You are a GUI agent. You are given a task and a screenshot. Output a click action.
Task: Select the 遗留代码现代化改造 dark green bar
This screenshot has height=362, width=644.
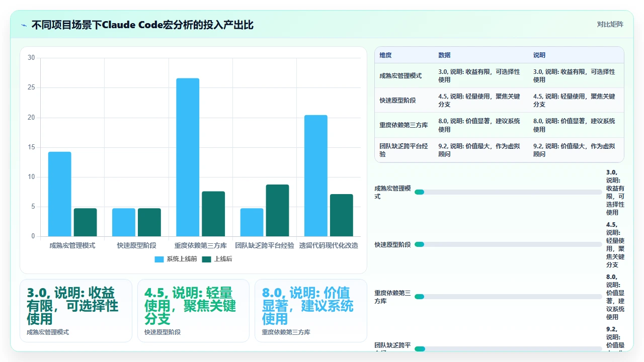342,215
